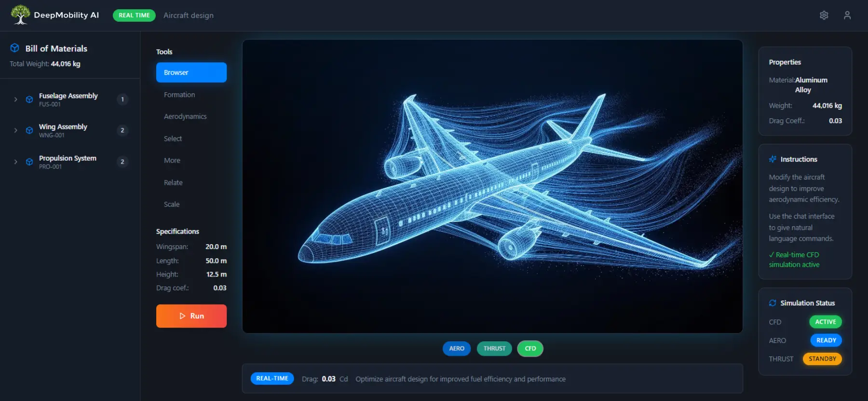Screen dimensions: 868x401
Task: Click Wing Assembly count badge 2
Action: [122, 130]
